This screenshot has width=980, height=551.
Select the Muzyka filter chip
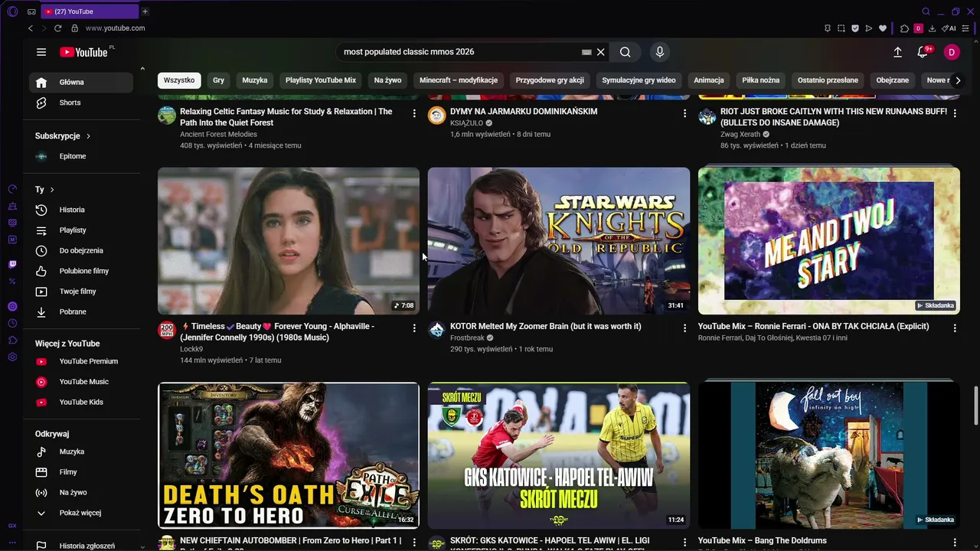coord(255,80)
